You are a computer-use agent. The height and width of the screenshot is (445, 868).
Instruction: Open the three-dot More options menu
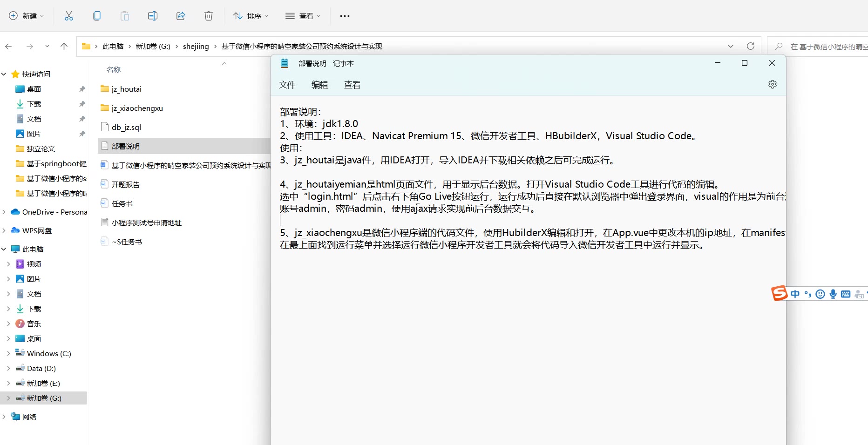click(x=345, y=16)
